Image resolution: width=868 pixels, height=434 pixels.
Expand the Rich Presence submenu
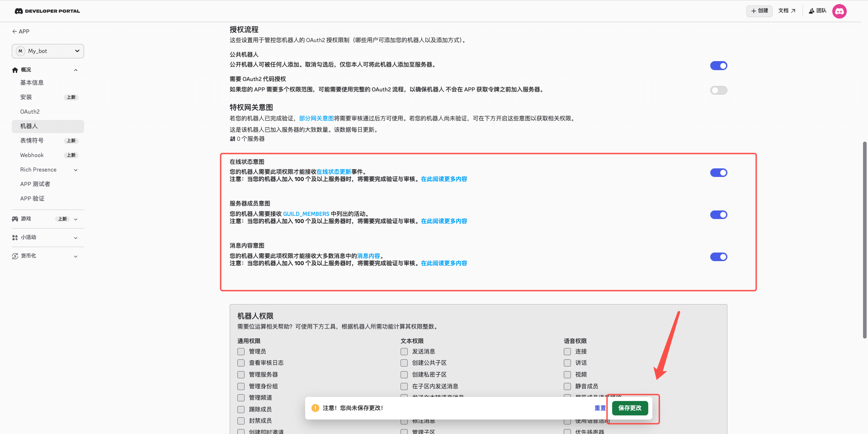[75, 170]
